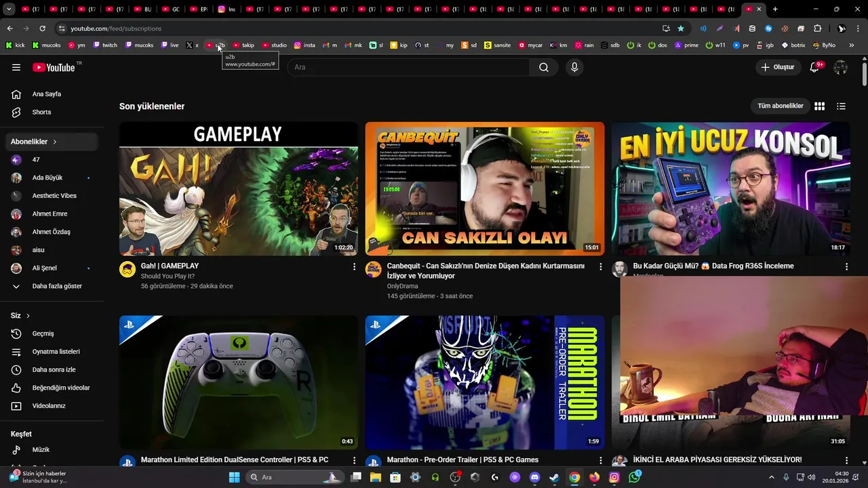The image size is (868, 488).
Task: Open Daha sonra izle list
Action: tap(52, 369)
